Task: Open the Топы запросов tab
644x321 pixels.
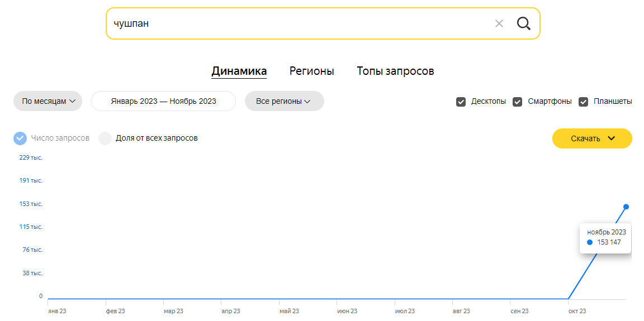Action: (396, 71)
